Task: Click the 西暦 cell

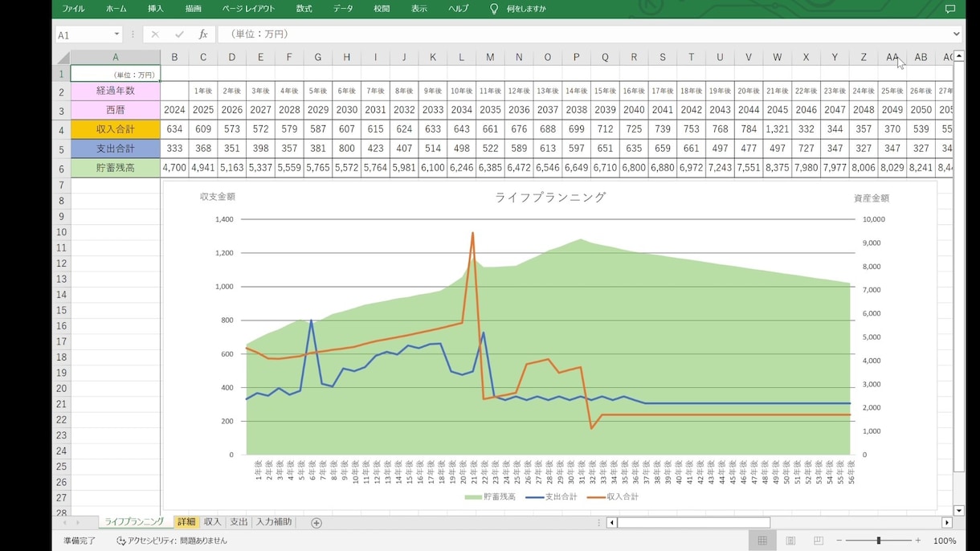Action: (115, 110)
